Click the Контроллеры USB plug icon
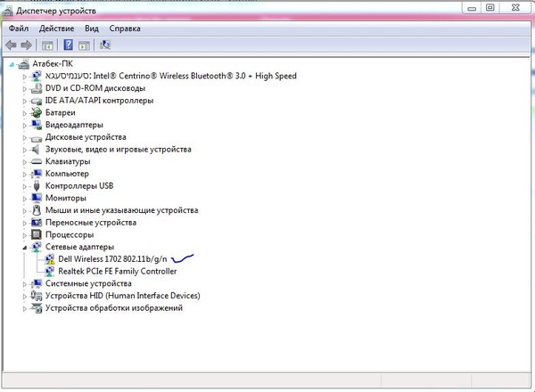Screen dimensions: 535x392 (x=37, y=186)
